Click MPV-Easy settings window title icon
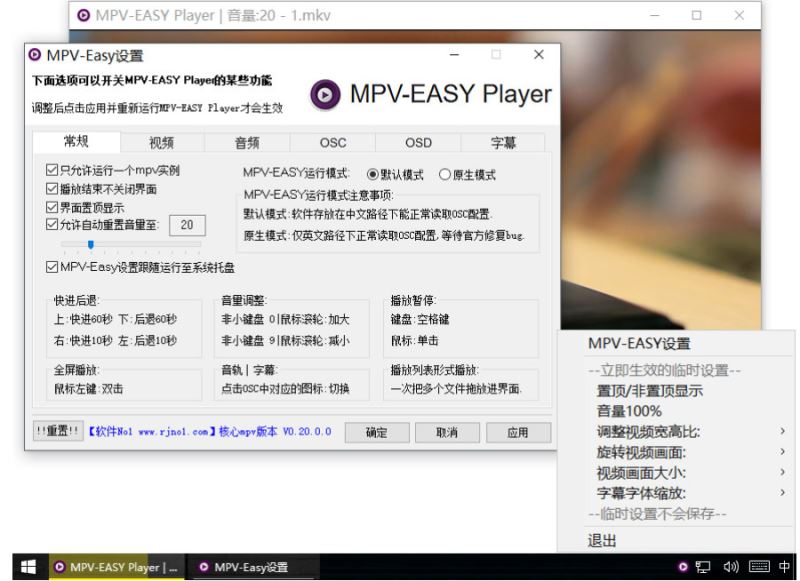This screenshot has height=581, width=800. tap(35, 55)
